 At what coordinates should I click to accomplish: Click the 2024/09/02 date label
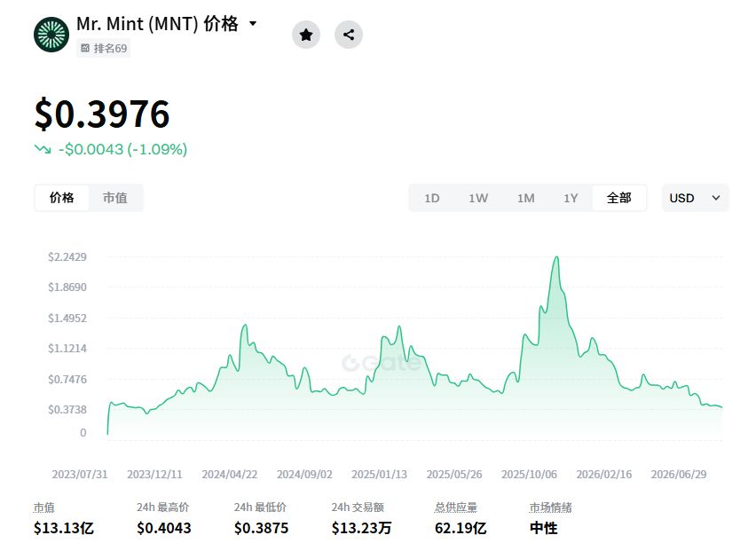pyautogui.click(x=304, y=475)
